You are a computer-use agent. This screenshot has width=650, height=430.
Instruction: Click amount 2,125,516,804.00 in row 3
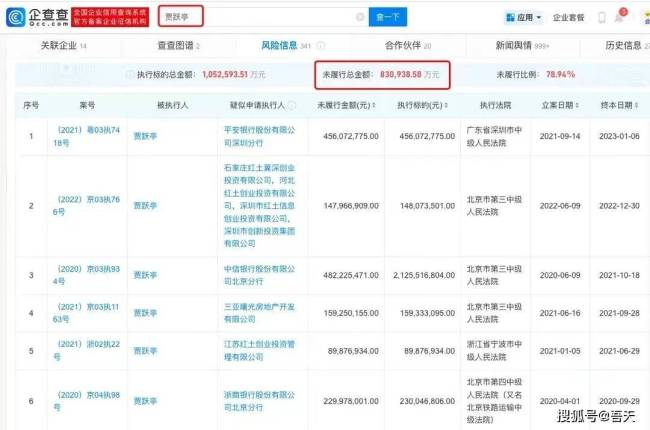[424, 275]
